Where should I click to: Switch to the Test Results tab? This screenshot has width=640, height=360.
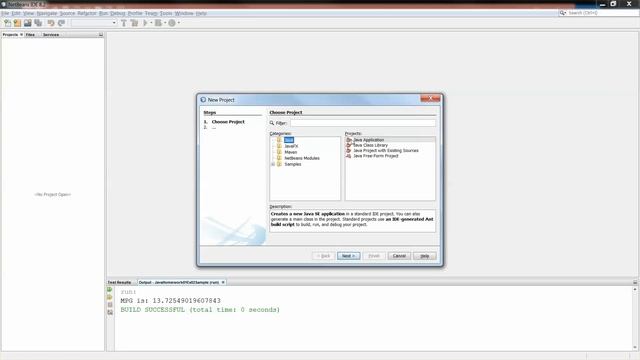120,282
